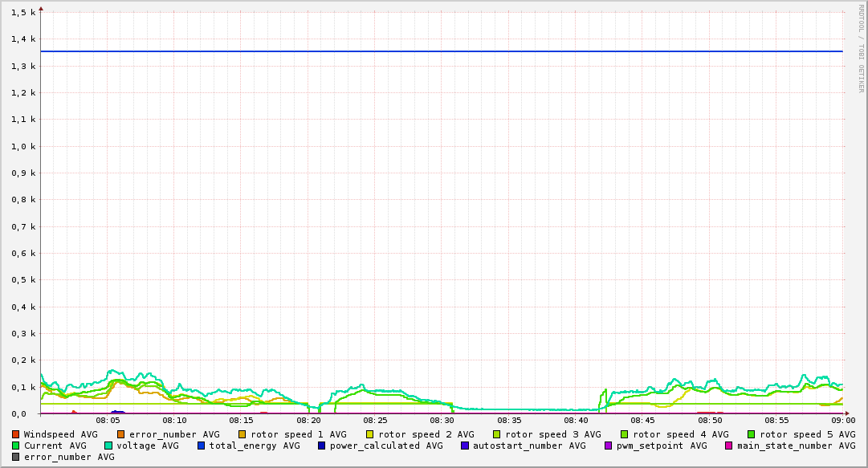Screen dimensions: 868x468
Task: Select the rotor speed 4 AVG label
Action: 681,435
